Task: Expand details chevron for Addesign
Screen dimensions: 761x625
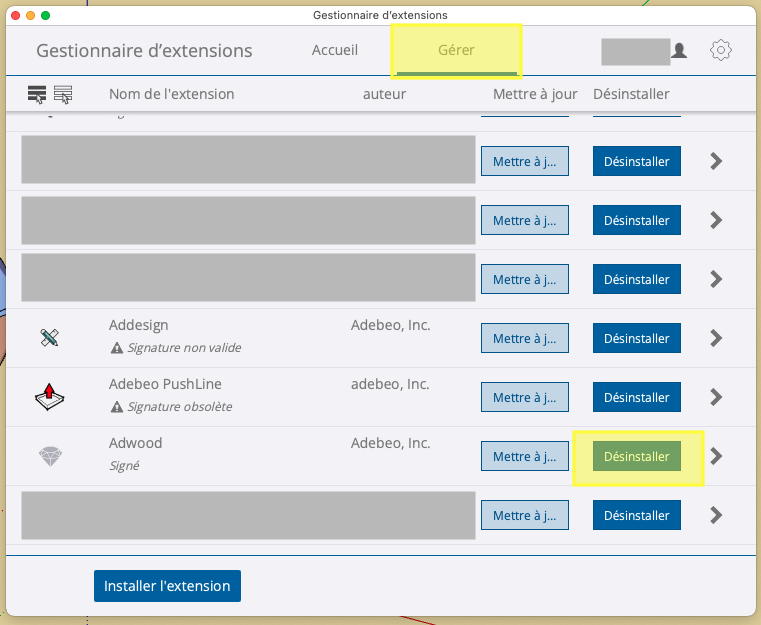Action: [x=716, y=338]
